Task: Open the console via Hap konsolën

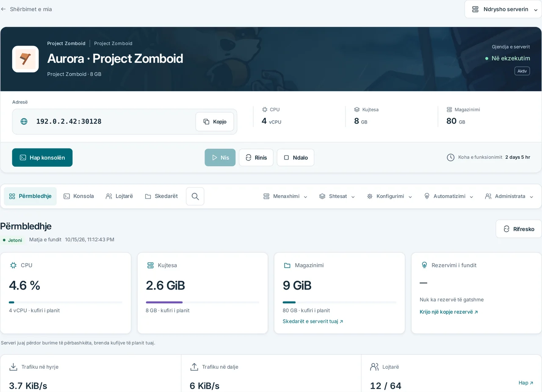Action: pyautogui.click(x=42, y=157)
